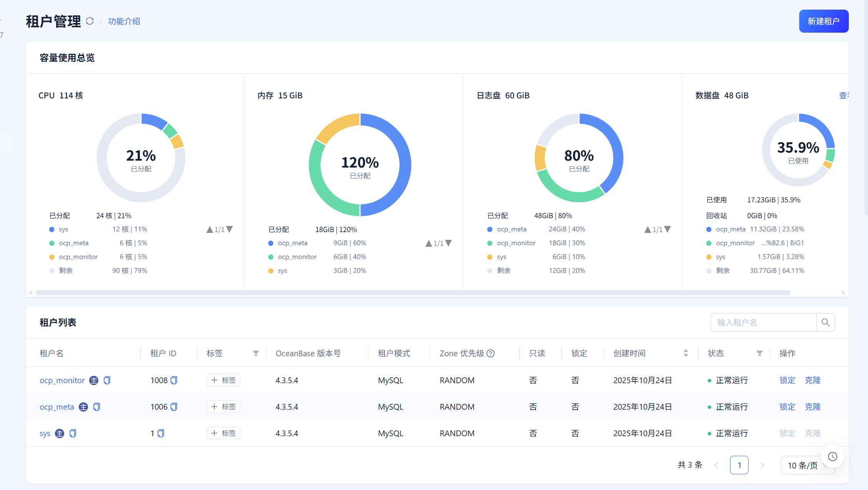The height and width of the screenshot is (490, 868).
Task: Copy tenant ID 1008
Action: pos(174,380)
